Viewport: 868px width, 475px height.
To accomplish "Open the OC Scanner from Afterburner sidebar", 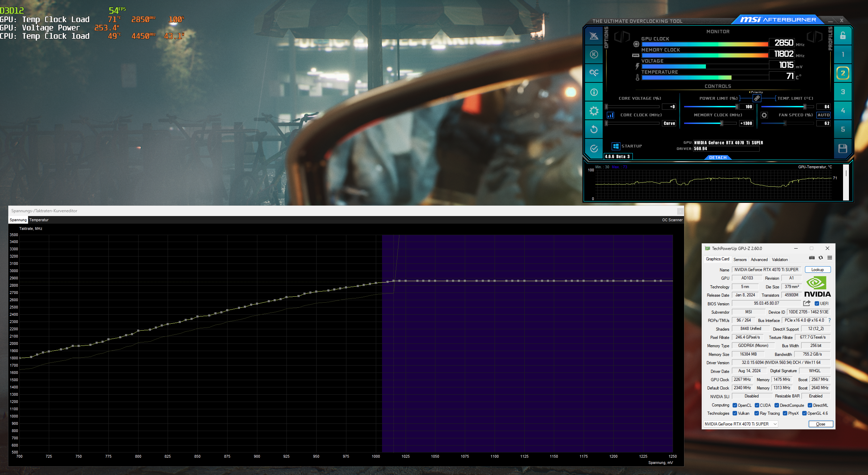I will (x=594, y=73).
